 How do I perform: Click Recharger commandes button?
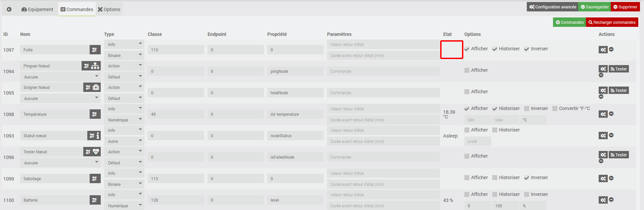coord(612,22)
